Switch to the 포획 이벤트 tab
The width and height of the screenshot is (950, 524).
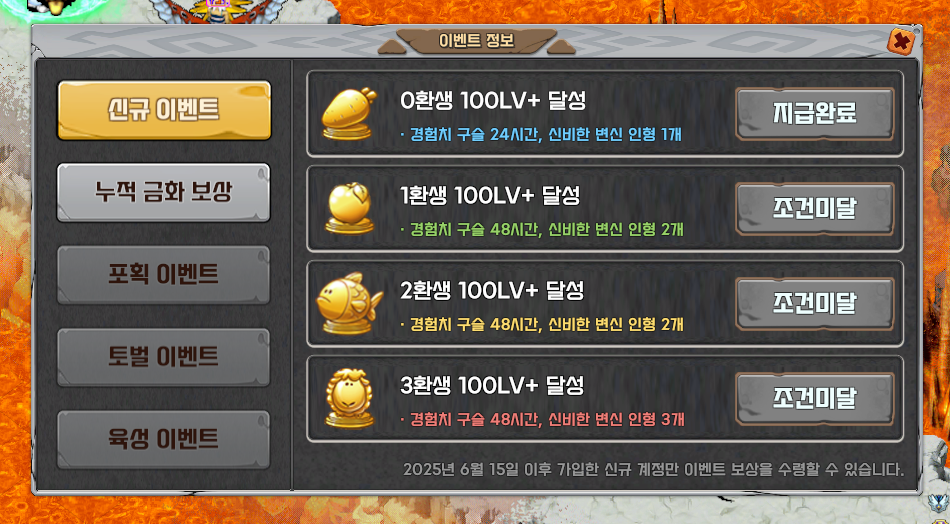(x=164, y=275)
